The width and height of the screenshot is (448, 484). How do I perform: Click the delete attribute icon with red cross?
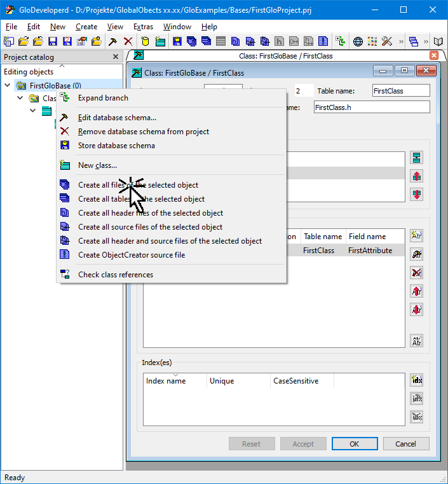click(x=417, y=273)
